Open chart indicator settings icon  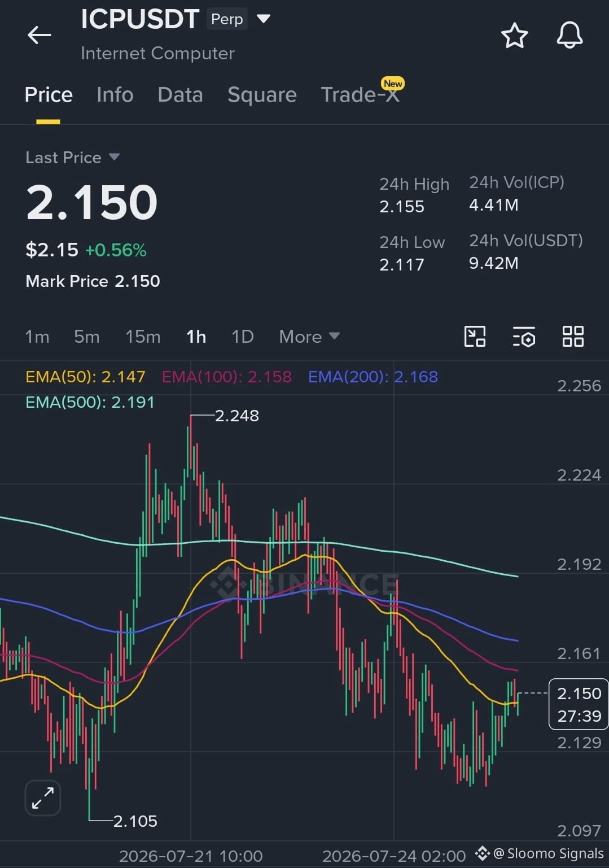524,337
